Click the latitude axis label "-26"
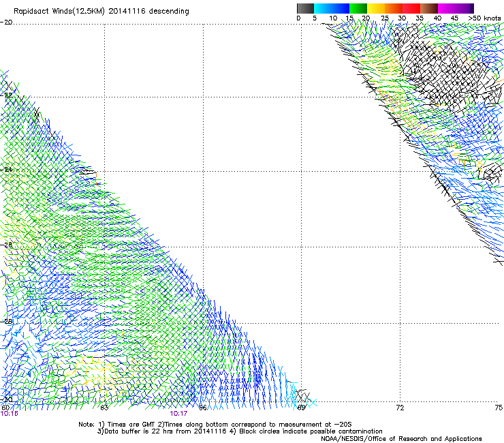The width and height of the screenshot is (504, 443). (x=6, y=245)
